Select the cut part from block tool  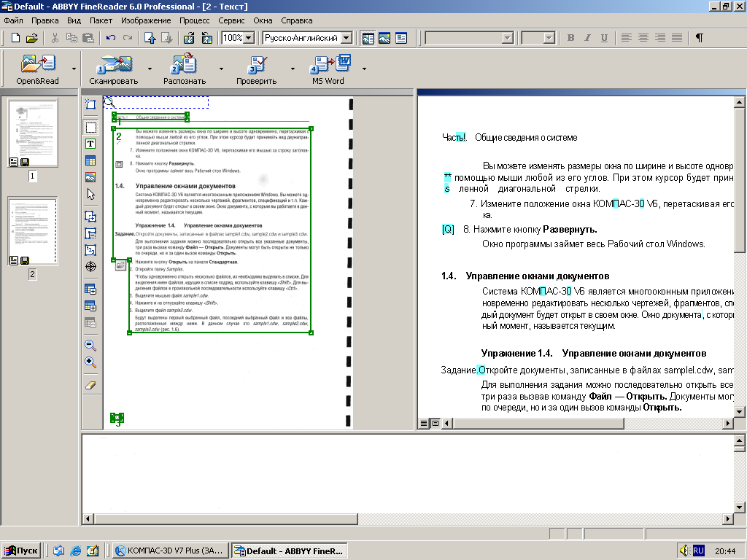point(90,233)
